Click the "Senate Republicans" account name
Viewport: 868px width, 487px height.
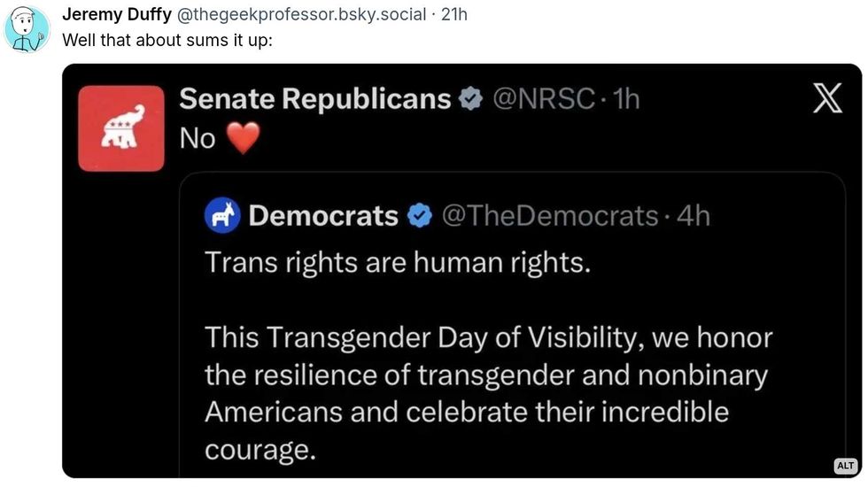[x=315, y=99]
